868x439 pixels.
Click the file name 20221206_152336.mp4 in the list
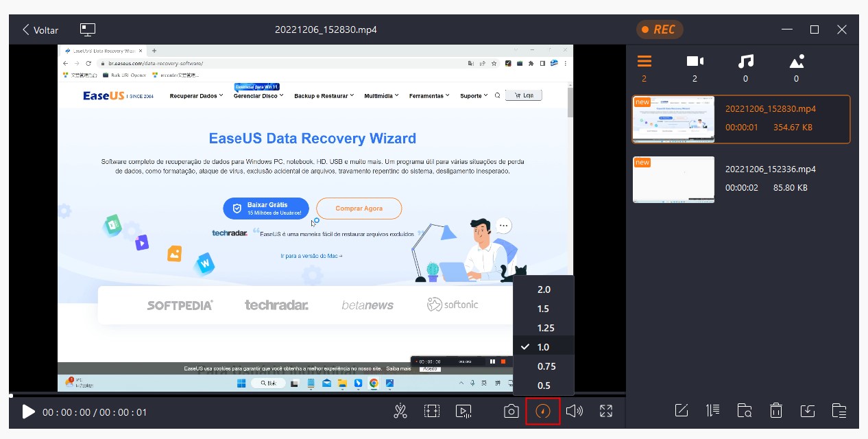771,169
